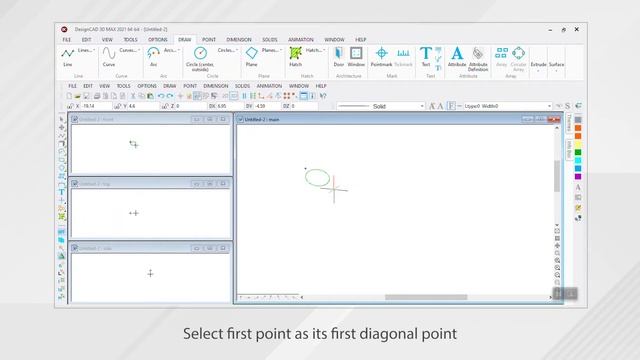Expand the Surface dropdown

pos(556,67)
